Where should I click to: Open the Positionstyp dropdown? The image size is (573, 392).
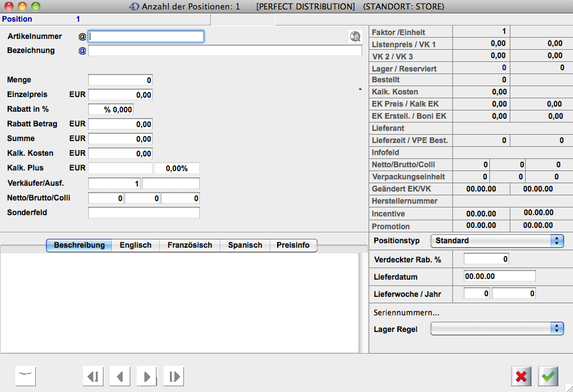[x=497, y=241]
